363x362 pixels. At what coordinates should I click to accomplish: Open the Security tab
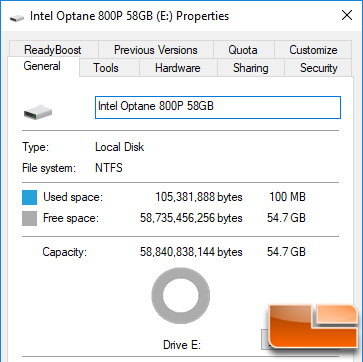319,68
